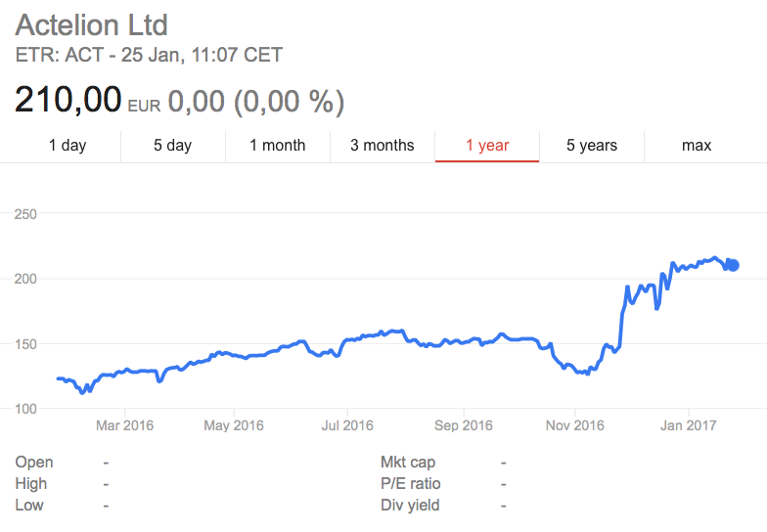Select the 1 day tab
Screen dimensions: 767x532
pos(68,145)
